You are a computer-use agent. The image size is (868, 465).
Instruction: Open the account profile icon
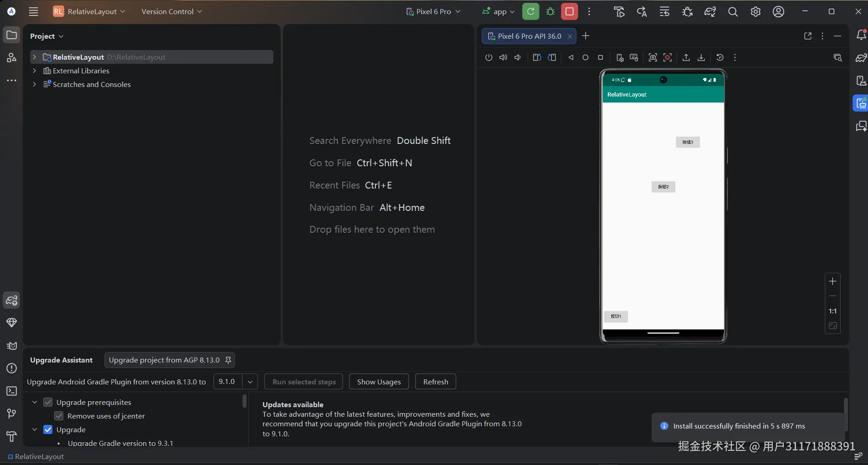click(778, 12)
